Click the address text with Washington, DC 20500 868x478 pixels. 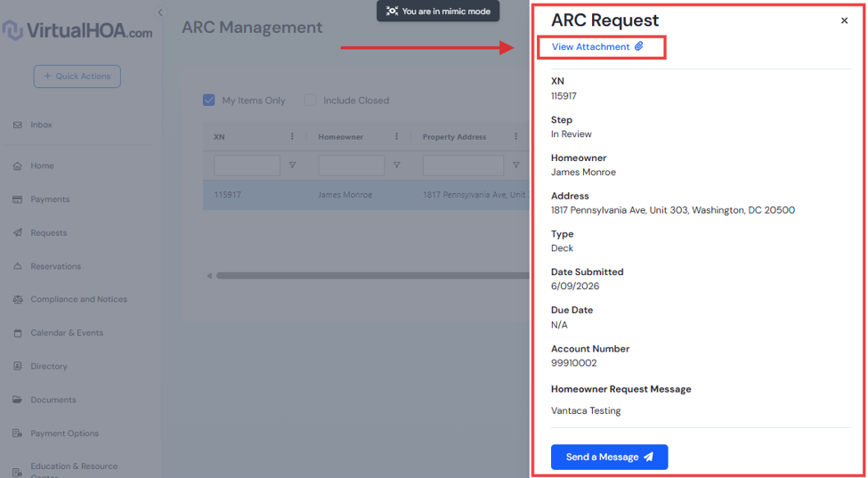tap(673, 210)
